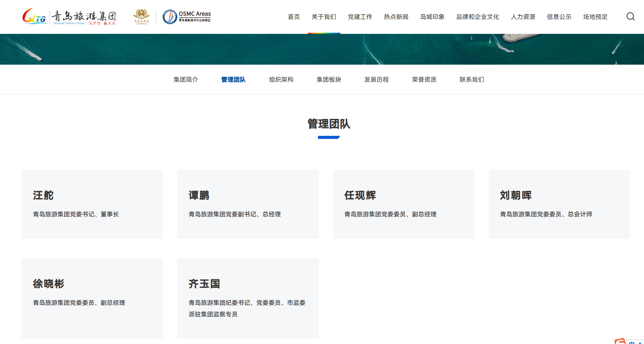Open the 齐玉国 profile card
This screenshot has height=344, width=644.
pos(248,298)
